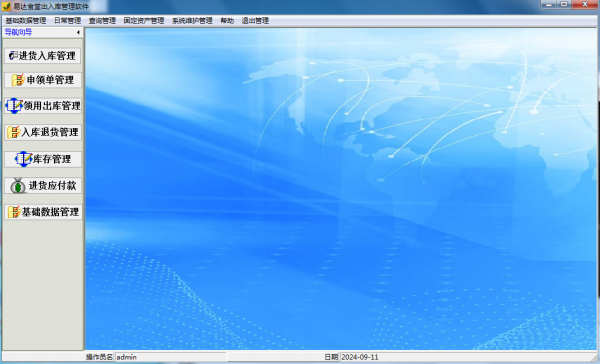Open the 固定资产管理 menu
The height and width of the screenshot is (364, 600).
pos(144,21)
